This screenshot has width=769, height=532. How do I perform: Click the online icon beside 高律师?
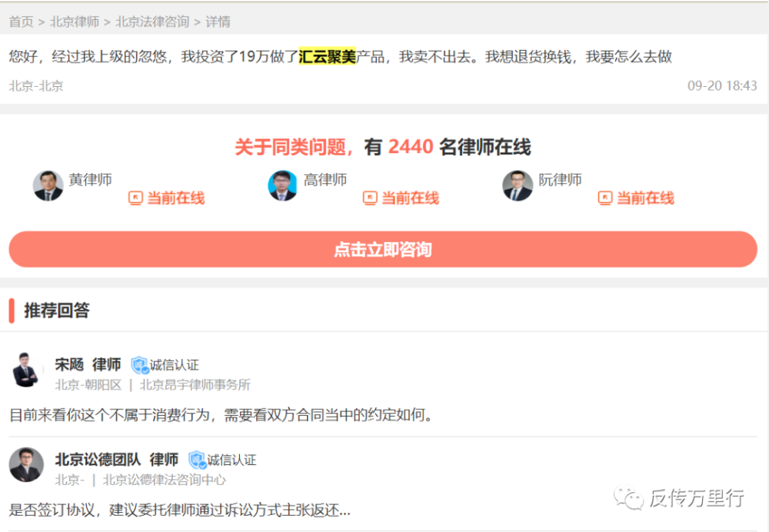click(x=370, y=198)
